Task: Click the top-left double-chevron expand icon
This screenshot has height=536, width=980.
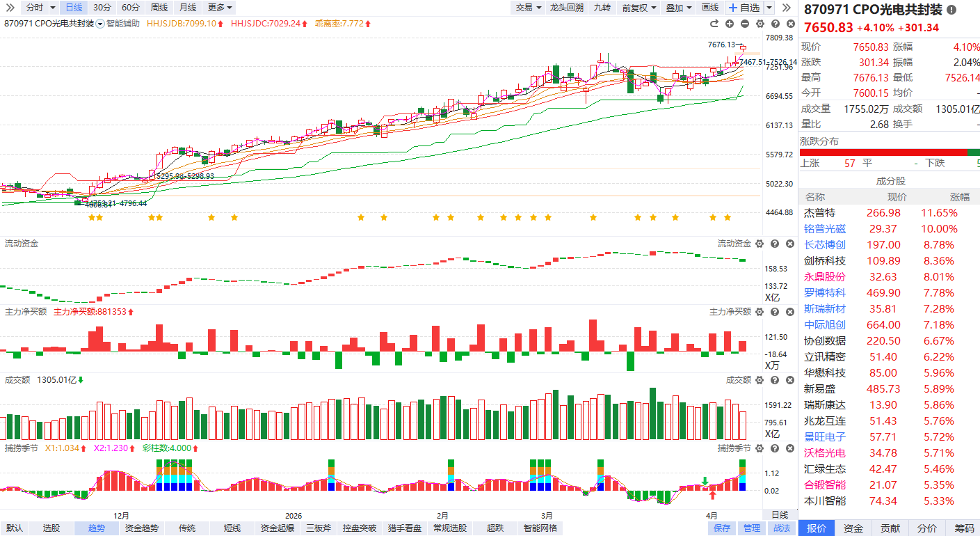Action: (10, 8)
